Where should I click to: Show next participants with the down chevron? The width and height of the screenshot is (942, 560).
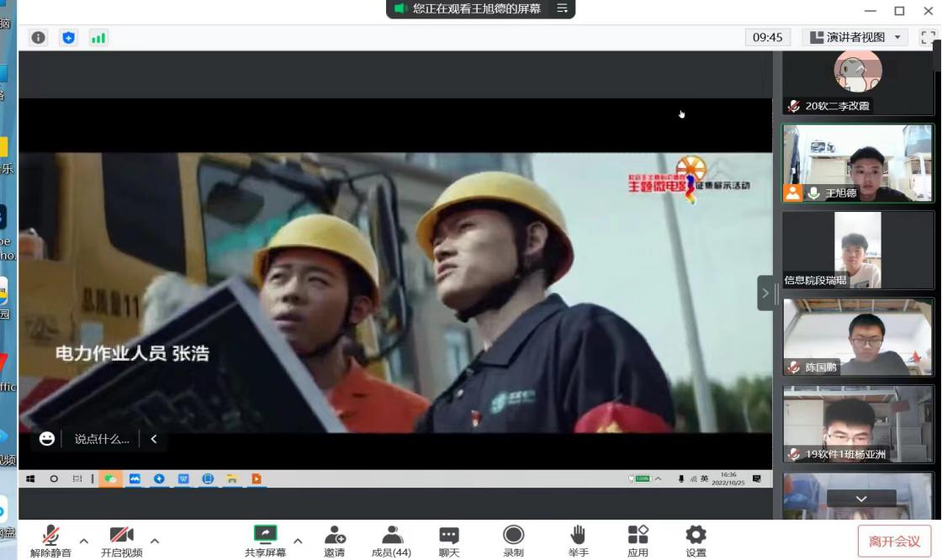861,499
